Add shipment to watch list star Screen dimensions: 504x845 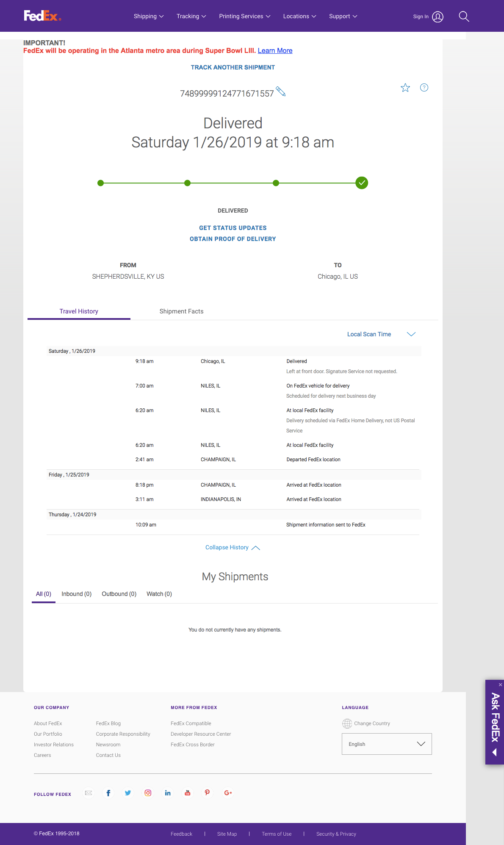click(405, 88)
